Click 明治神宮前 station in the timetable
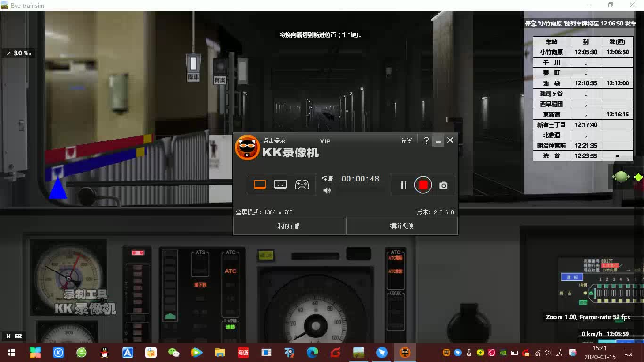This screenshot has width=644, height=362. (552, 146)
